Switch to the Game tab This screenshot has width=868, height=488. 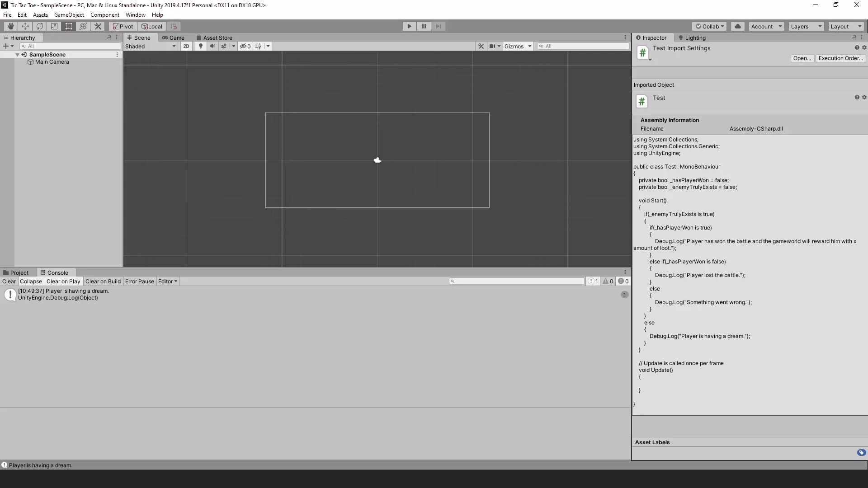pos(176,38)
